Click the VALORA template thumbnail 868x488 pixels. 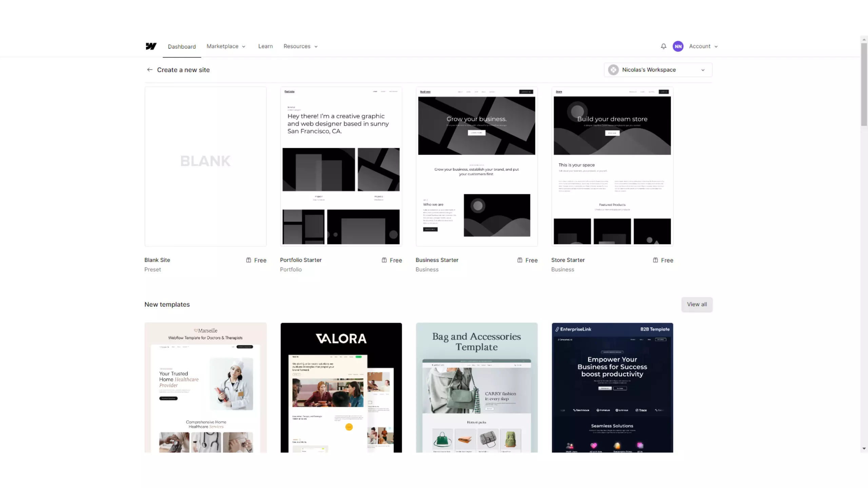pos(341,387)
